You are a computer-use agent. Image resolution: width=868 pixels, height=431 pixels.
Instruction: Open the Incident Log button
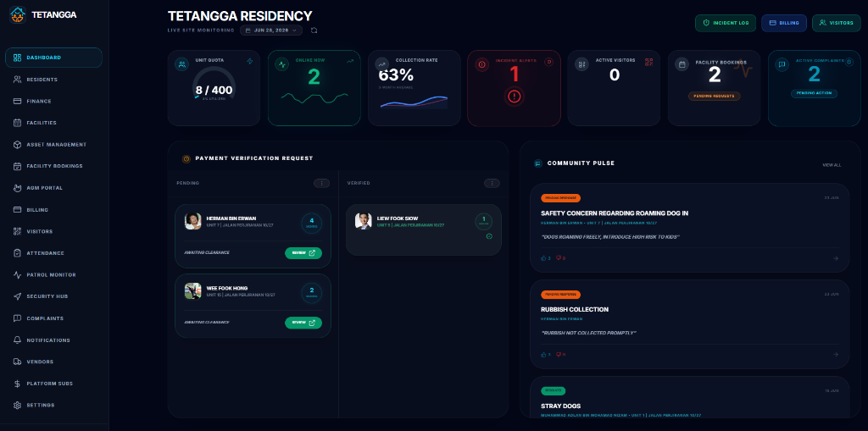click(726, 23)
